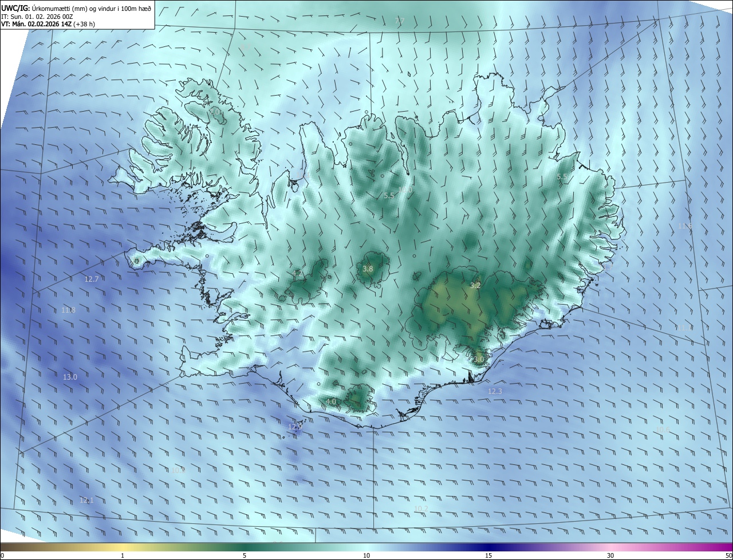This screenshot has width=733, height=560.
Task: Click the init time 'IT: Sun. 01. 02. 2026 00Z'
Action: [37, 17]
